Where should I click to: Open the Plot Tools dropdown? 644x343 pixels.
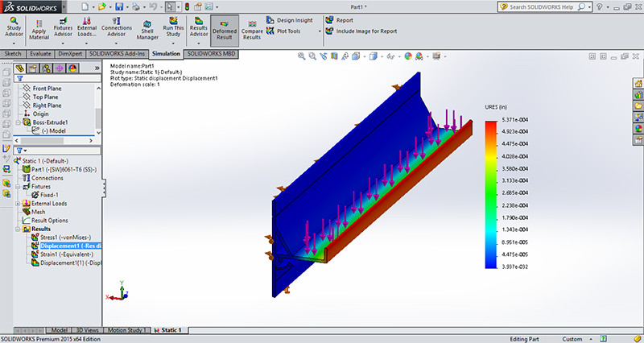click(290, 31)
